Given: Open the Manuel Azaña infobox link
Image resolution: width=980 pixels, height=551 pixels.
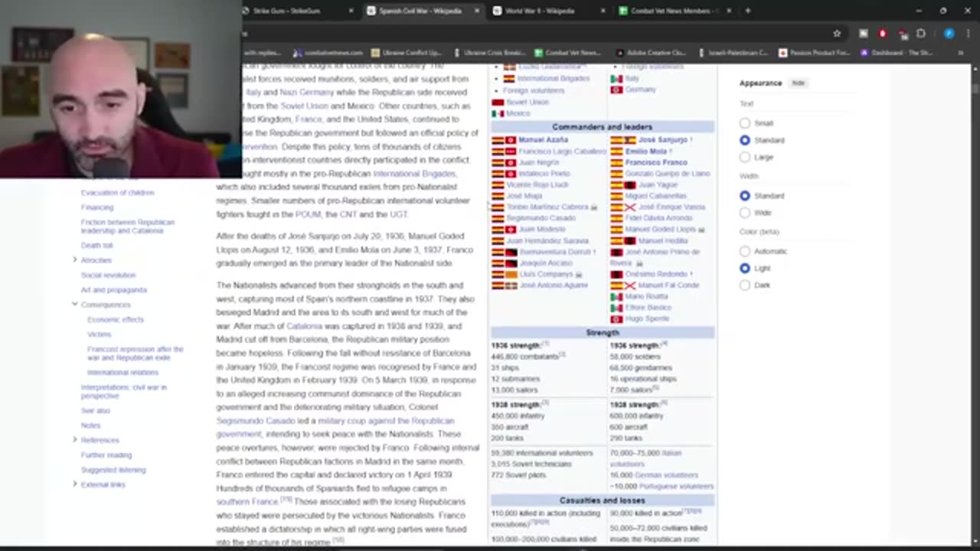Looking at the screenshot, I should (x=543, y=140).
